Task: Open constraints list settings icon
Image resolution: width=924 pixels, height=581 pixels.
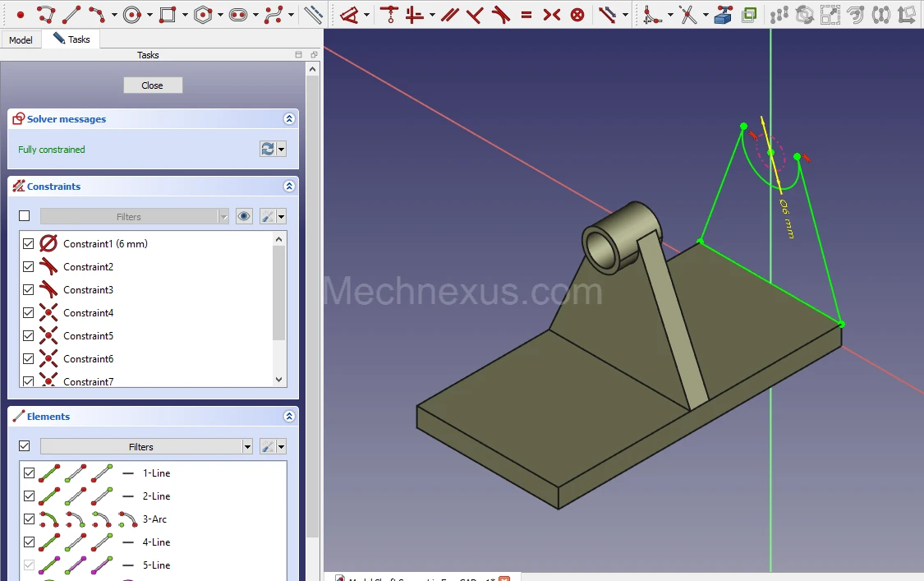Action: pos(268,216)
